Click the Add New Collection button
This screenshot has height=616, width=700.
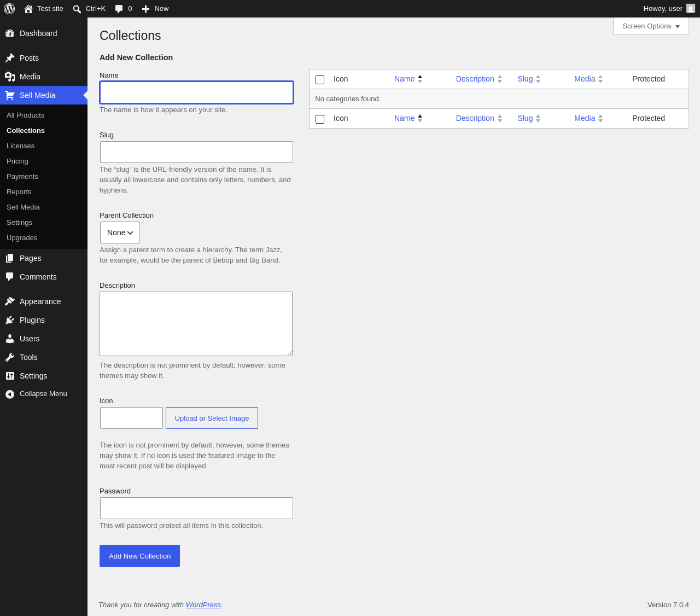(139, 556)
